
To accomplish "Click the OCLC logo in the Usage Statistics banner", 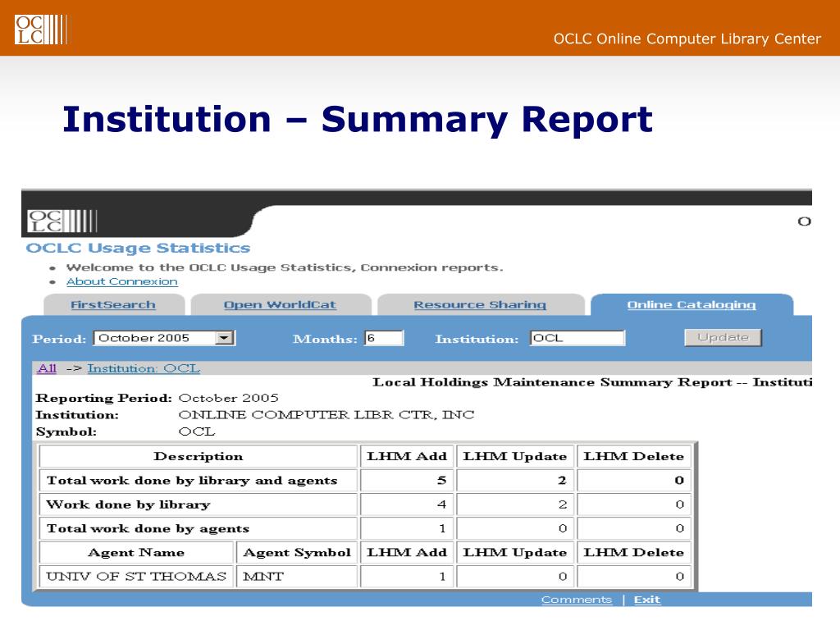I will tap(62, 221).
